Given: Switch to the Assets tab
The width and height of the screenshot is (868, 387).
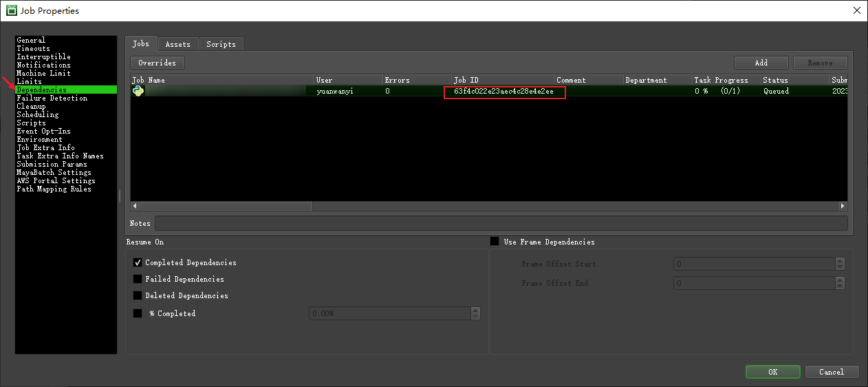Looking at the screenshot, I should click(x=177, y=44).
